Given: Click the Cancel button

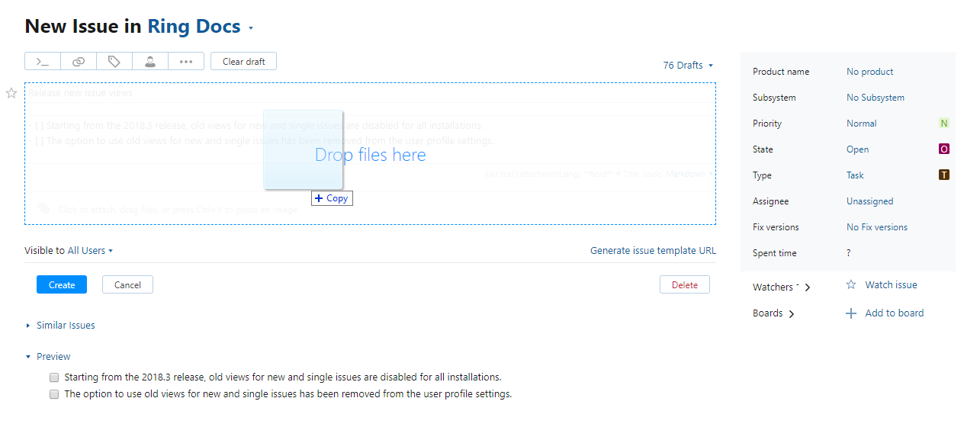Looking at the screenshot, I should [127, 284].
